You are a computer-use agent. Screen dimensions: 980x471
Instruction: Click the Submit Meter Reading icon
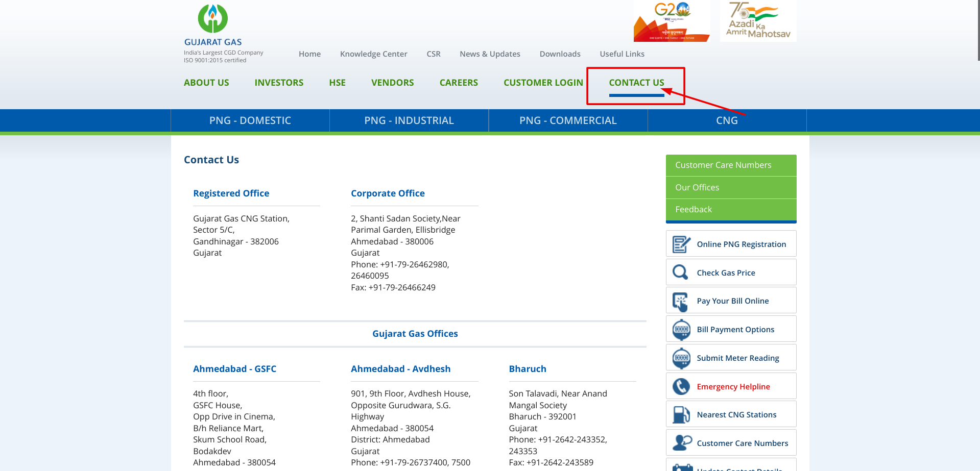click(681, 358)
